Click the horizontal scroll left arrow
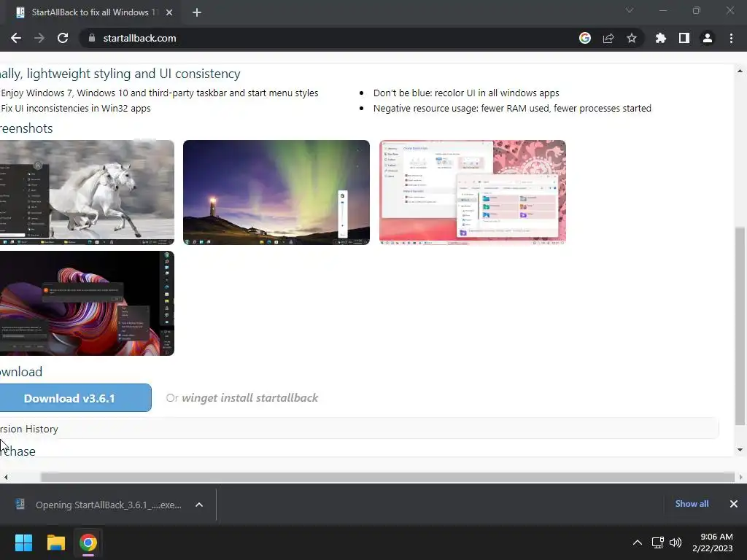 coord(6,477)
